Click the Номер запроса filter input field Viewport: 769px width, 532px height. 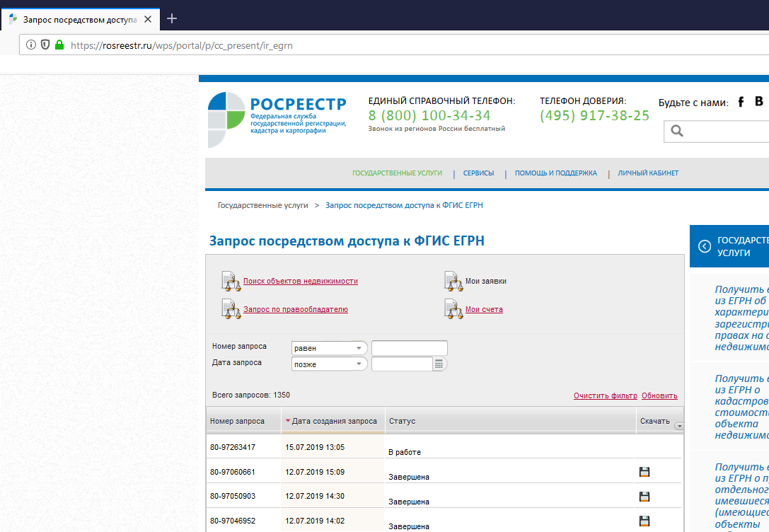click(410, 348)
